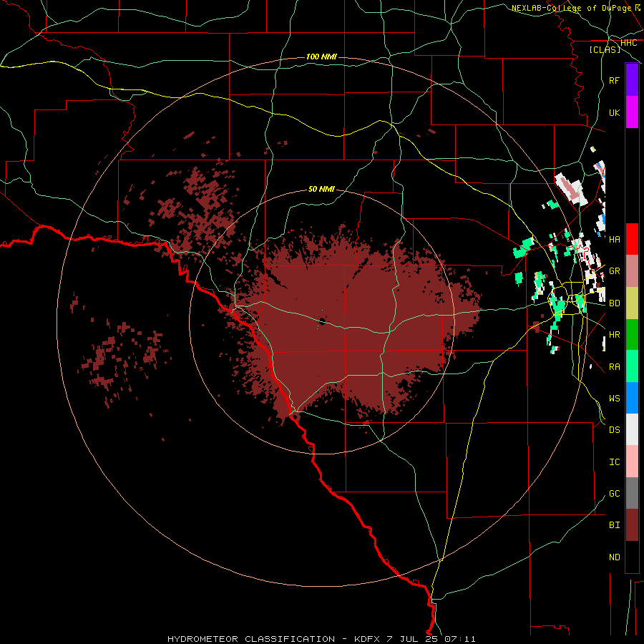Click the DS white legend swatch
The height and width of the screenshot is (644, 644).
tap(632, 429)
